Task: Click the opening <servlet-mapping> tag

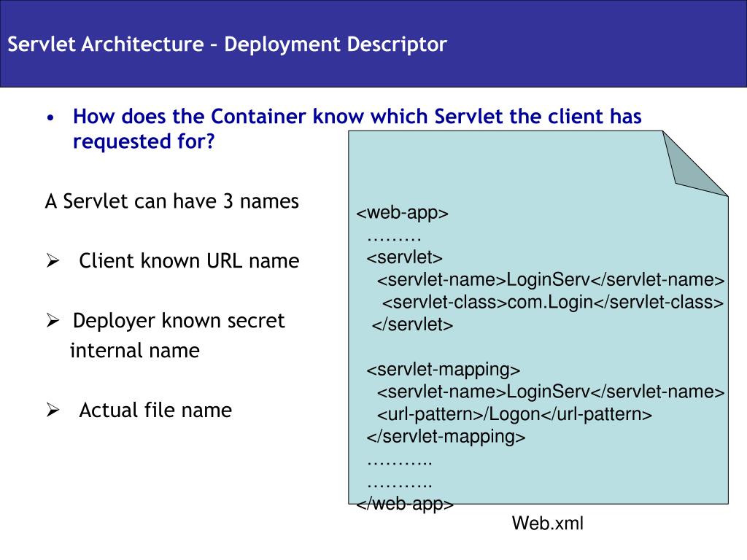Action: 443,370
